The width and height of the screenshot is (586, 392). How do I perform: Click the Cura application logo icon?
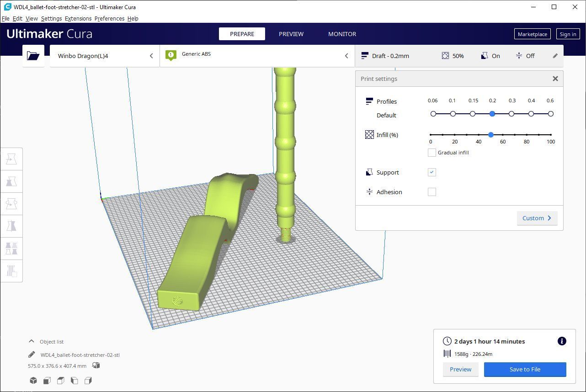7,7
